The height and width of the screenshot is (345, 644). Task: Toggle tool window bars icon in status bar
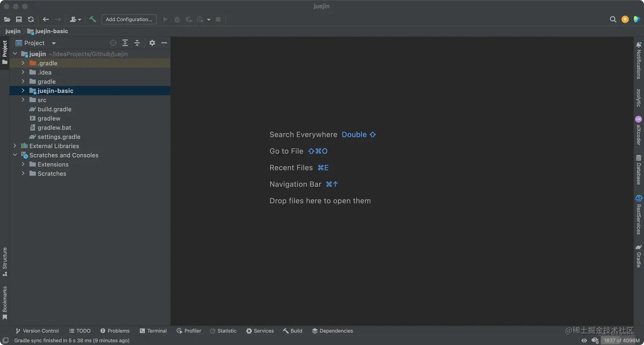click(x=6, y=340)
